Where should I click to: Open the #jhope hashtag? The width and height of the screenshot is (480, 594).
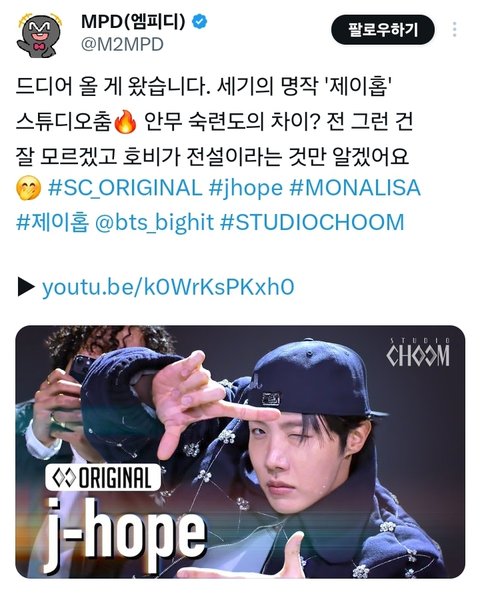point(246,189)
